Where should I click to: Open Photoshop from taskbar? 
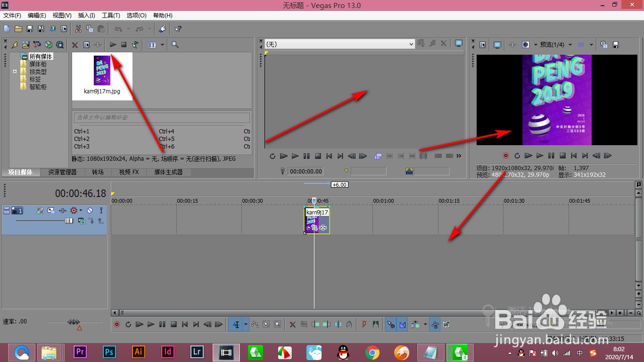pos(109,352)
